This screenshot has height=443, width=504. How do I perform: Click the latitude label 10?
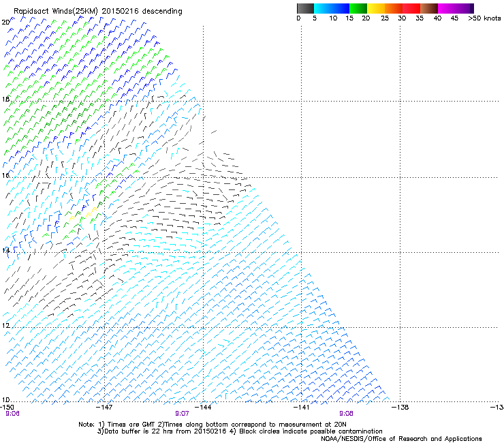[x=5, y=399]
